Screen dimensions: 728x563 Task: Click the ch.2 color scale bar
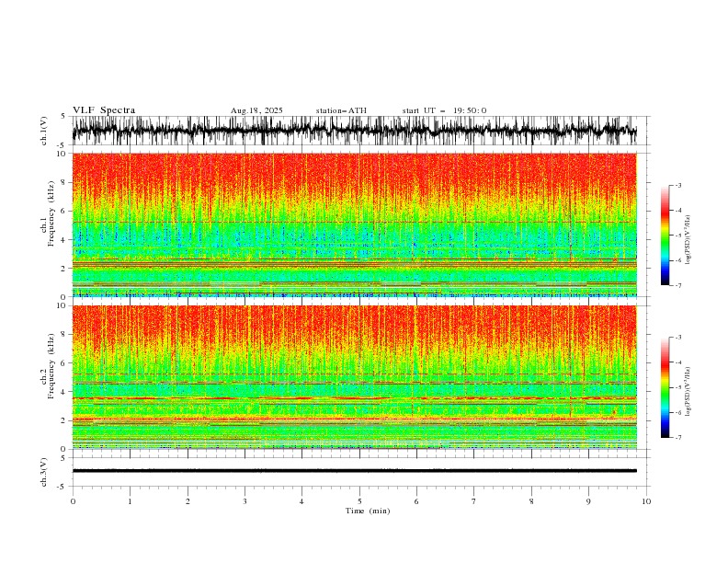click(665, 387)
